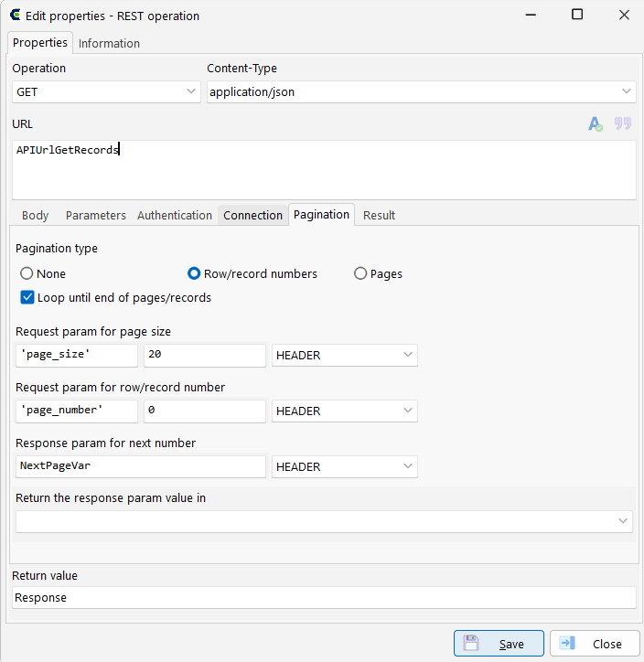The height and width of the screenshot is (662, 644).
Task: Click the Save button
Action: [x=499, y=644]
